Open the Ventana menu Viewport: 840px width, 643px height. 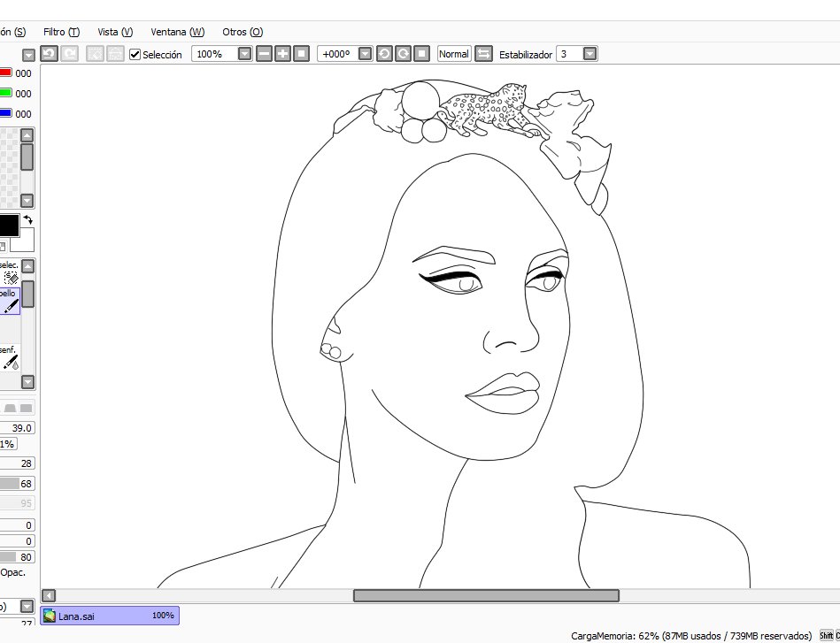coord(177,32)
